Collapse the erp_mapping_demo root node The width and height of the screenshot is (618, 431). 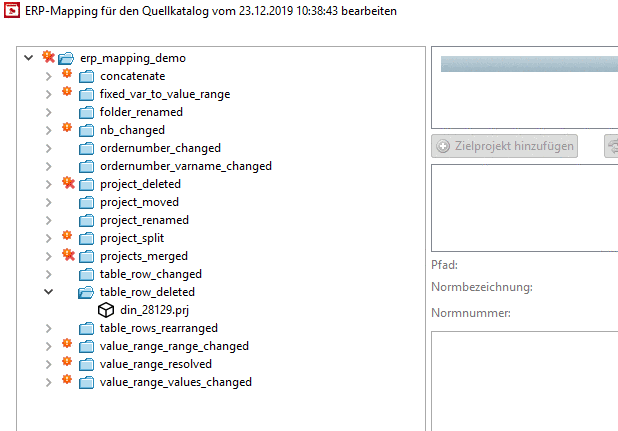tap(28, 58)
